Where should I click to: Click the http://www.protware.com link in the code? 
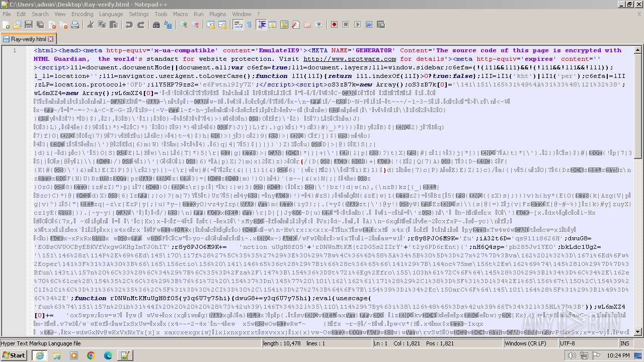click(350, 59)
